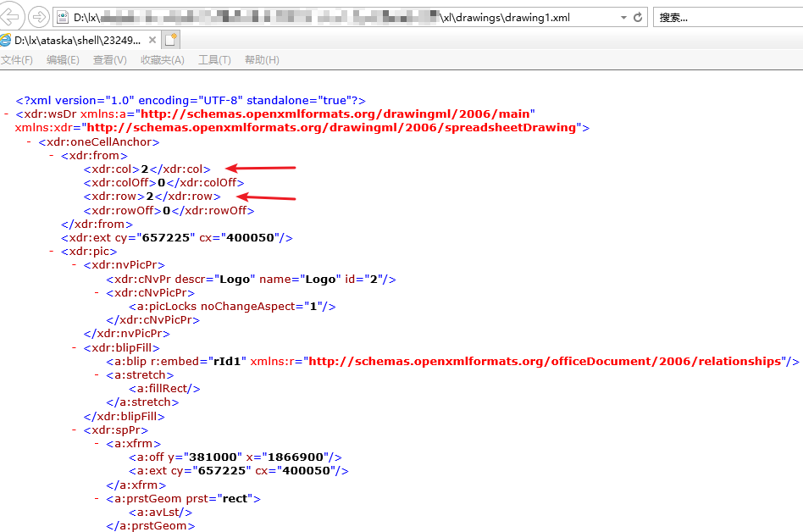Open the 帮助(H) menu
The width and height of the screenshot is (803, 532).
point(262,60)
